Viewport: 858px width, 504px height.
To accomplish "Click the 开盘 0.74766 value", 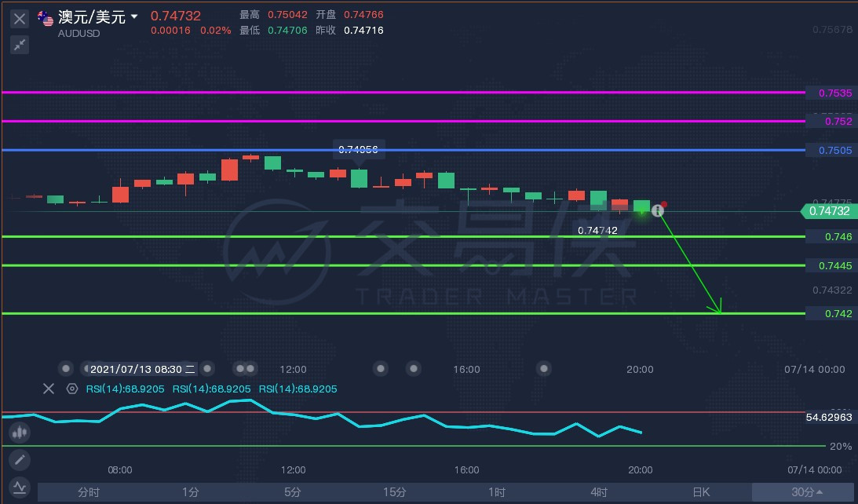I will tap(363, 15).
